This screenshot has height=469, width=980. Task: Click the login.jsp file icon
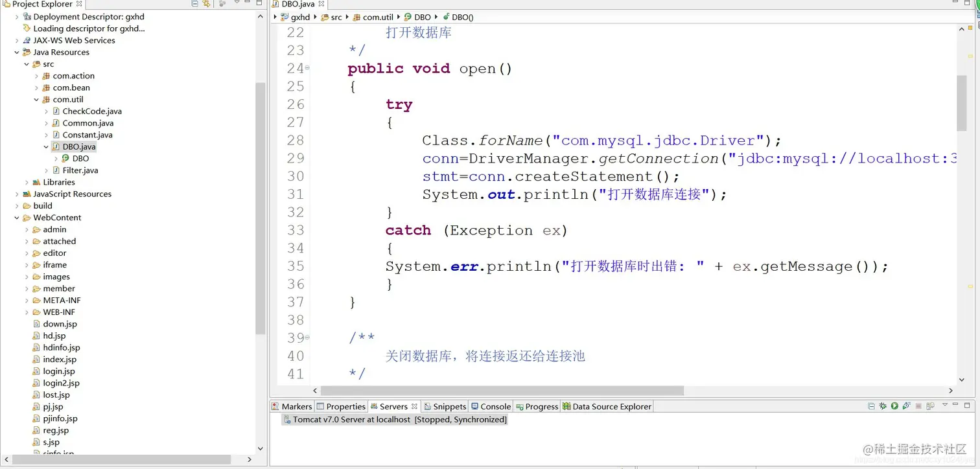click(x=37, y=371)
